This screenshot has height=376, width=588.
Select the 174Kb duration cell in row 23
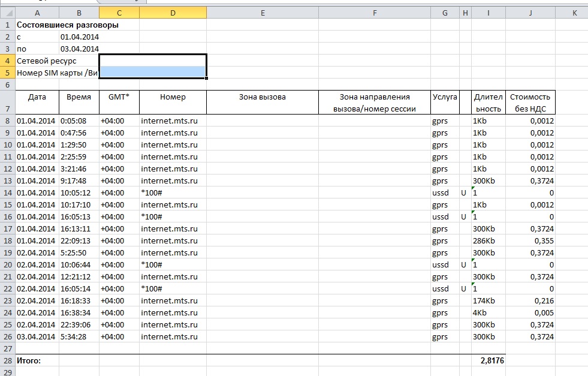tap(489, 300)
